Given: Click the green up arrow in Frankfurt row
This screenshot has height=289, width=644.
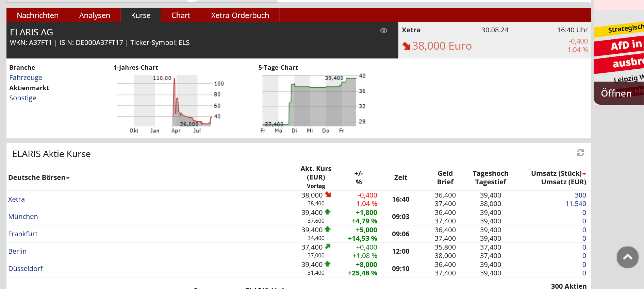Looking at the screenshot, I should pyautogui.click(x=328, y=229).
